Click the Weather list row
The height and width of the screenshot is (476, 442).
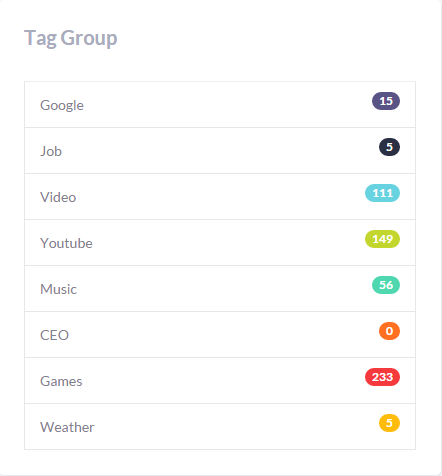[x=220, y=427]
